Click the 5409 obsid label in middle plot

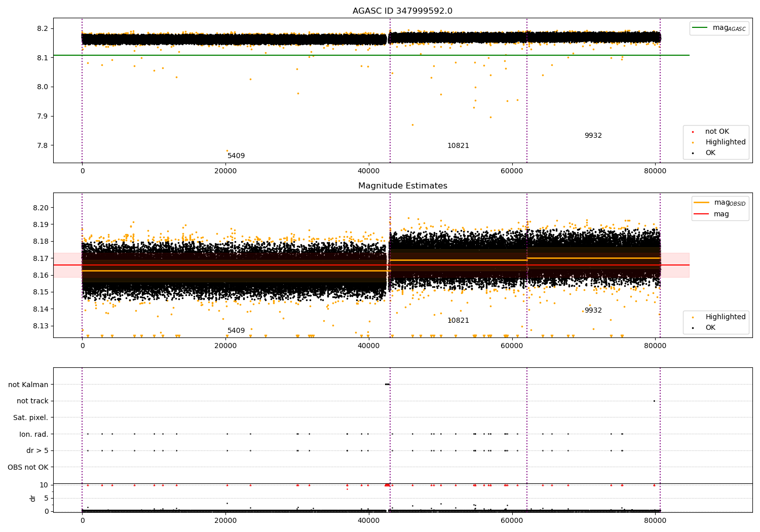pos(236,331)
